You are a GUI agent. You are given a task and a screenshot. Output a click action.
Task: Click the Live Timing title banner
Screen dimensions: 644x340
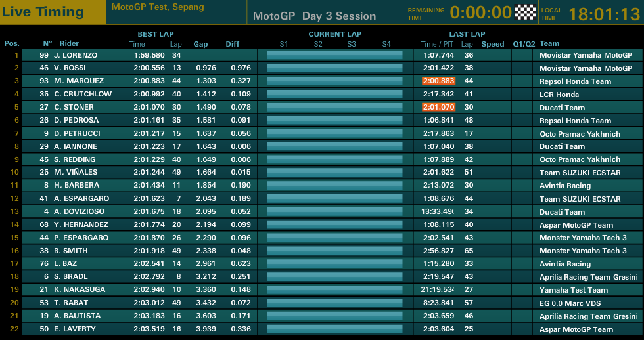click(x=43, y=12)
